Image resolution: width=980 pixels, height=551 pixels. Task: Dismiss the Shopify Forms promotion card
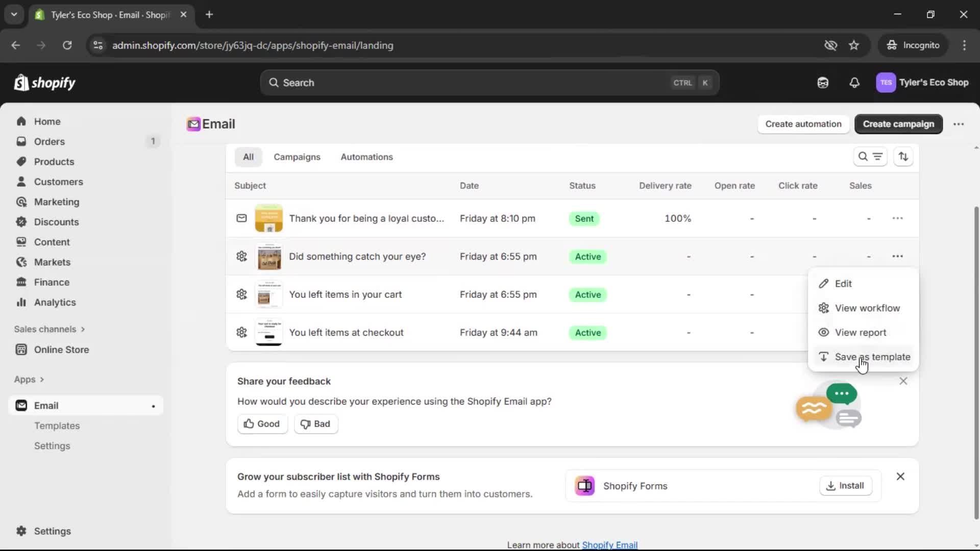900,477
